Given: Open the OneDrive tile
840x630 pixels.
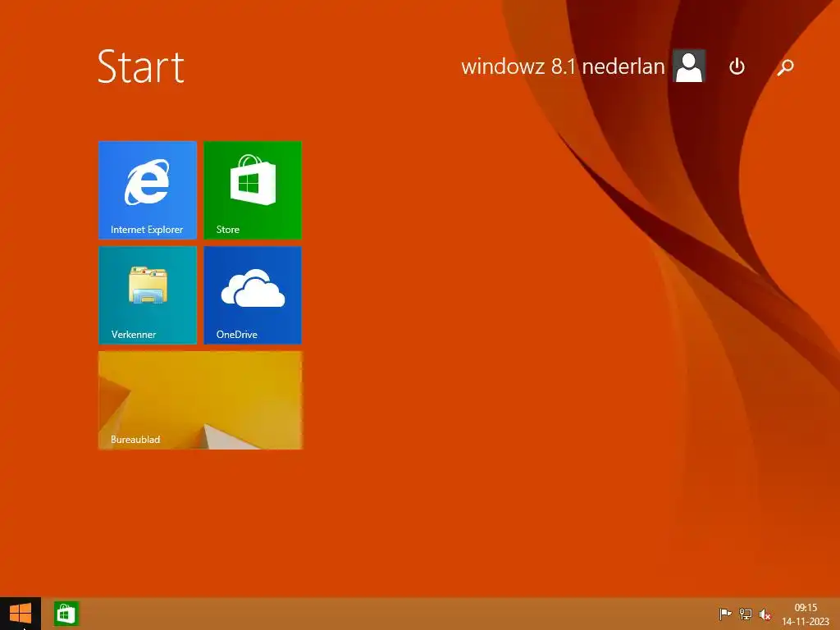Looking at the screenshot, I should pyautogui.click(x=253, y=295).
